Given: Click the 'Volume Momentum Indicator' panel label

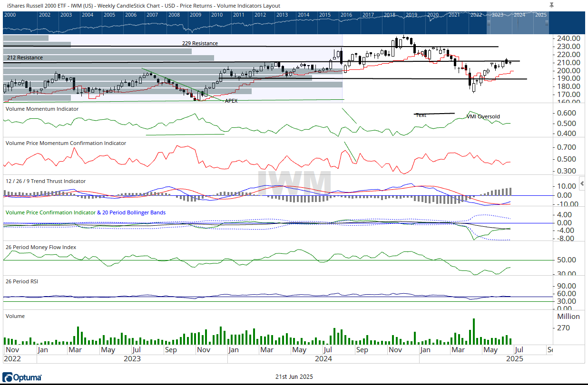Looking at the screenshot, I should [42, 109].
